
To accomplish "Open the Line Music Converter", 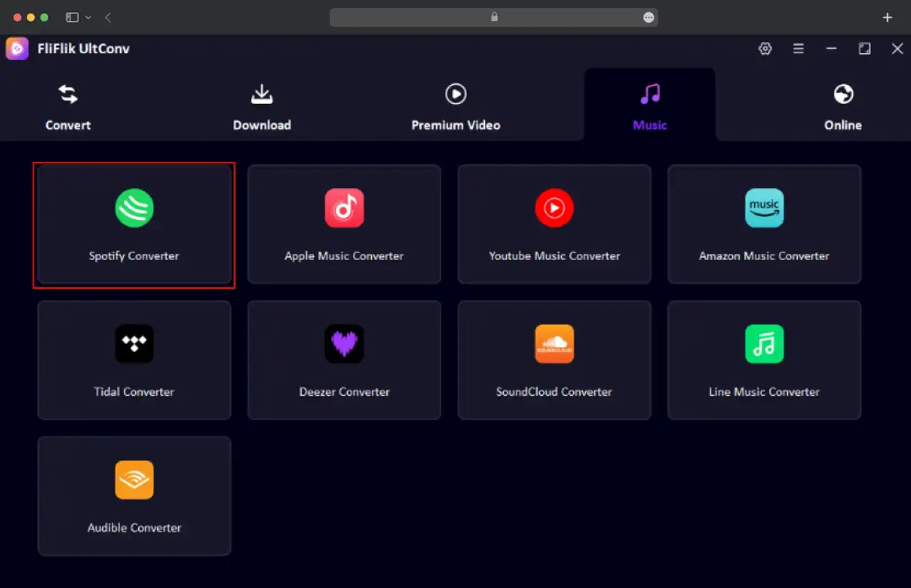I will tap(764, 360).
